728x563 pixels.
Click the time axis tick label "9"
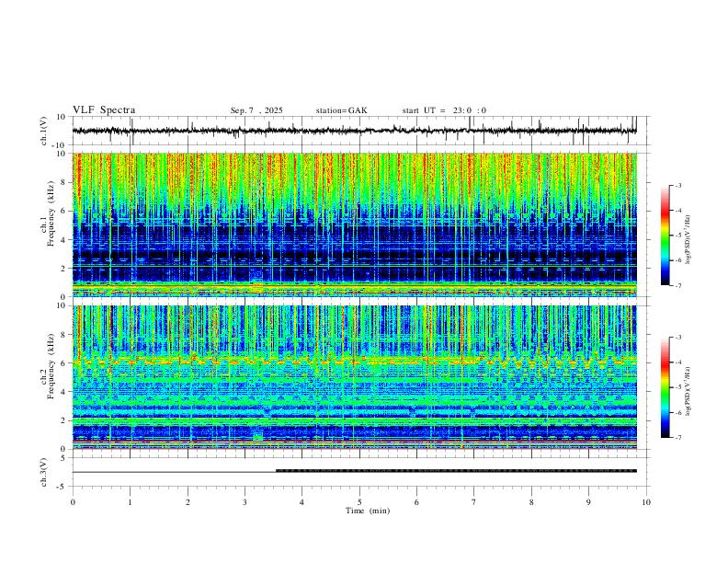tap(588, 502)
